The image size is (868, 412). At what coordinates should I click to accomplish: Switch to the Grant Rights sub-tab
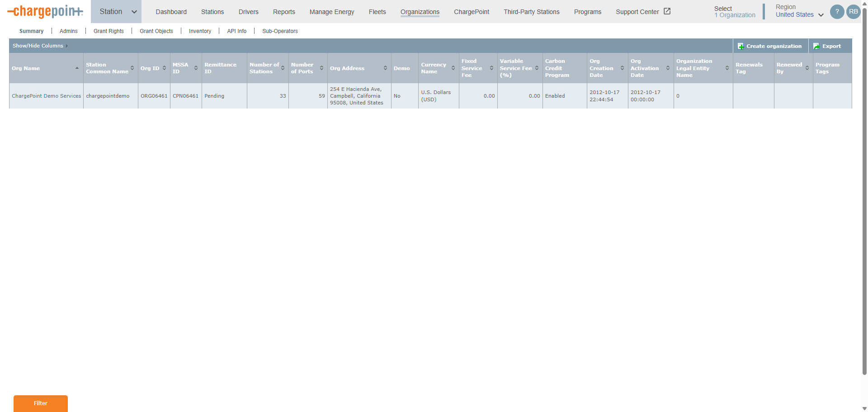click(108, 31)
